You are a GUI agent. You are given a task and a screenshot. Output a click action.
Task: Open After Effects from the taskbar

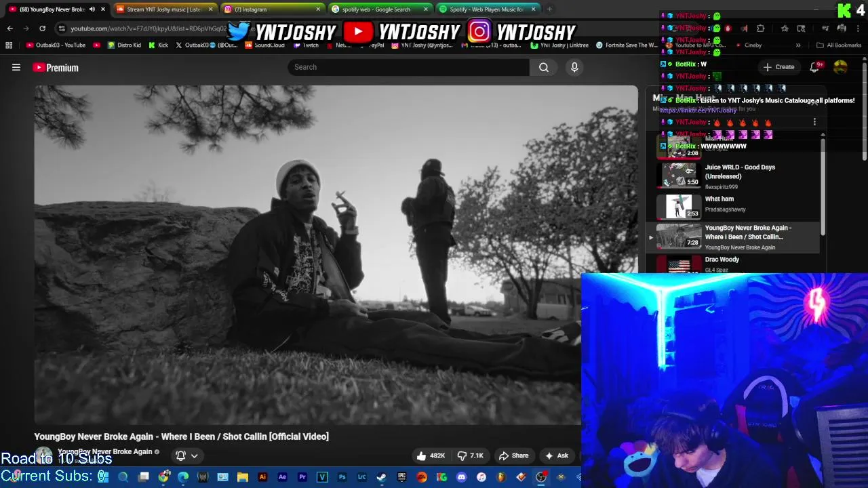[x=282, y=477]
